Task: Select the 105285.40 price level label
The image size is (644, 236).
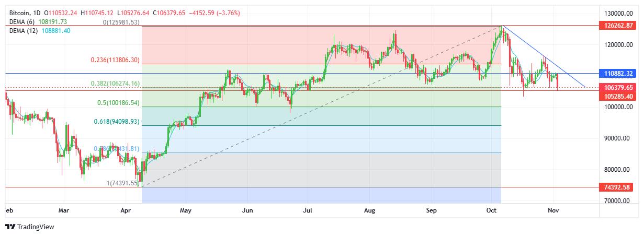Action: (x=618, y=97)
